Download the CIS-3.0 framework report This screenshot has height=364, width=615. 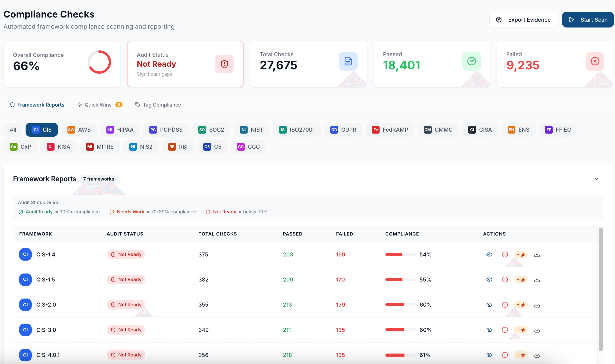click(x=537, y=330)
